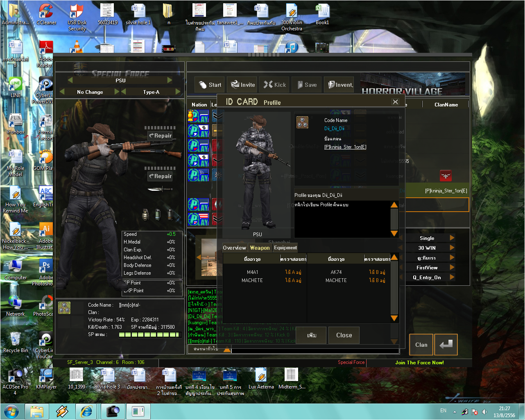The height and width of the screenshot is (420, 525).
Task: Select the green smoke grenade canister icon
Action: click(158, 214)
